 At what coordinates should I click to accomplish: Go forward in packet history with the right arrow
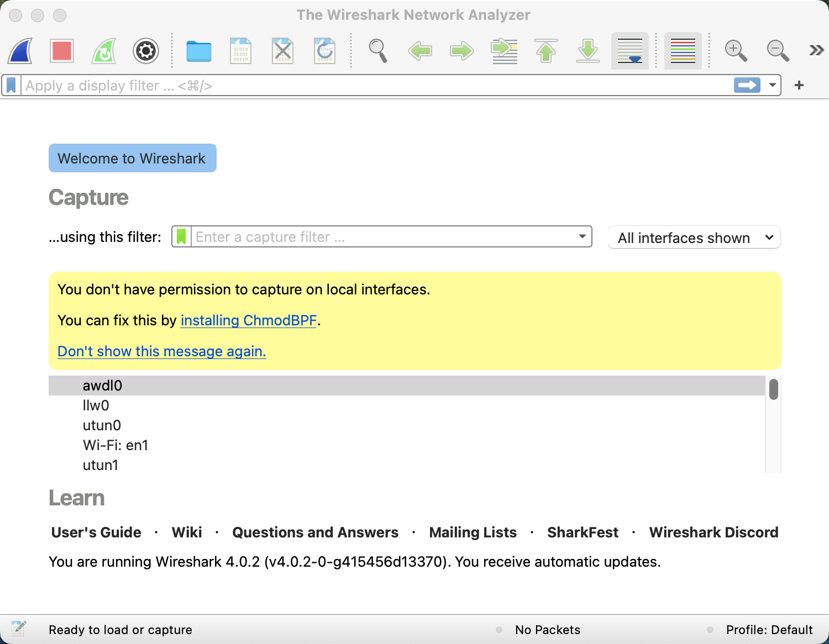point(462,51)
